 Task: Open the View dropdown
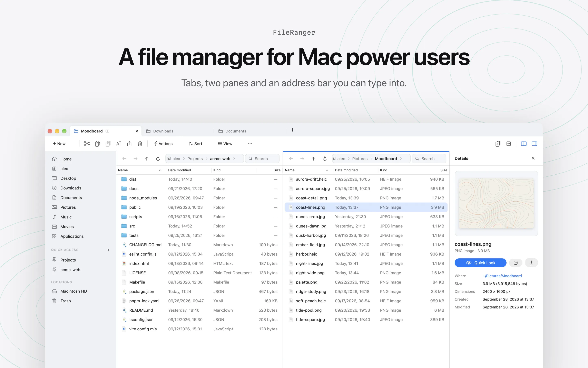pyautogui.click(x=225, y=144)
